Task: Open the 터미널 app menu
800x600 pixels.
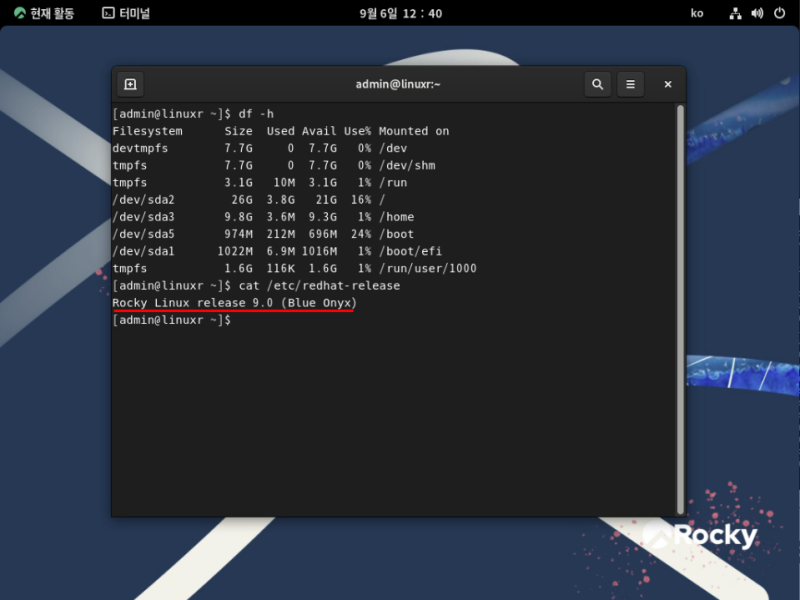Action: coord(126,13)
